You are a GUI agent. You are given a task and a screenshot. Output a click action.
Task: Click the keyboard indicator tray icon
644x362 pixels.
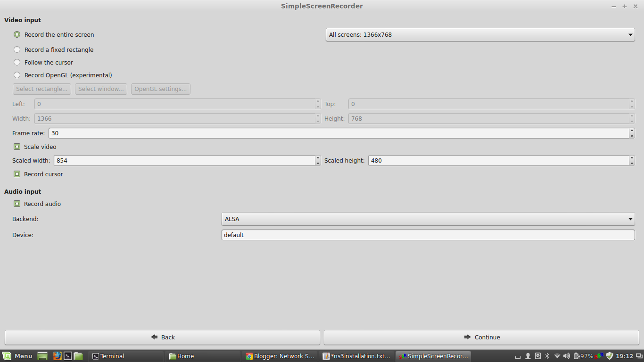[518, 357]
